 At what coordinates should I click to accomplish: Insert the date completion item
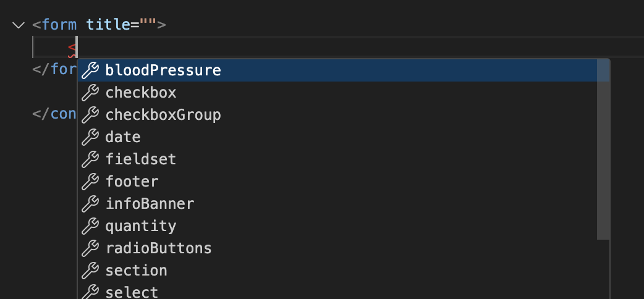point(123,137)
